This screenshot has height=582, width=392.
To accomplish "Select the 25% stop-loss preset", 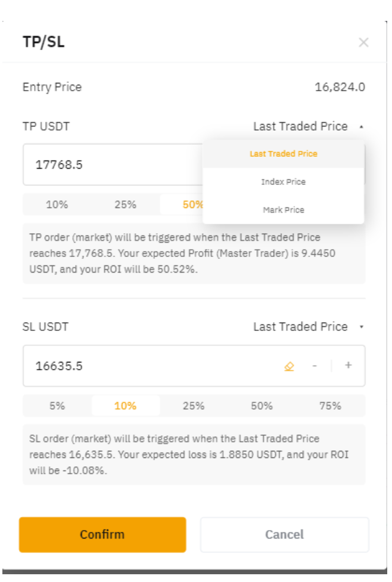I will (x=194, y=406).
